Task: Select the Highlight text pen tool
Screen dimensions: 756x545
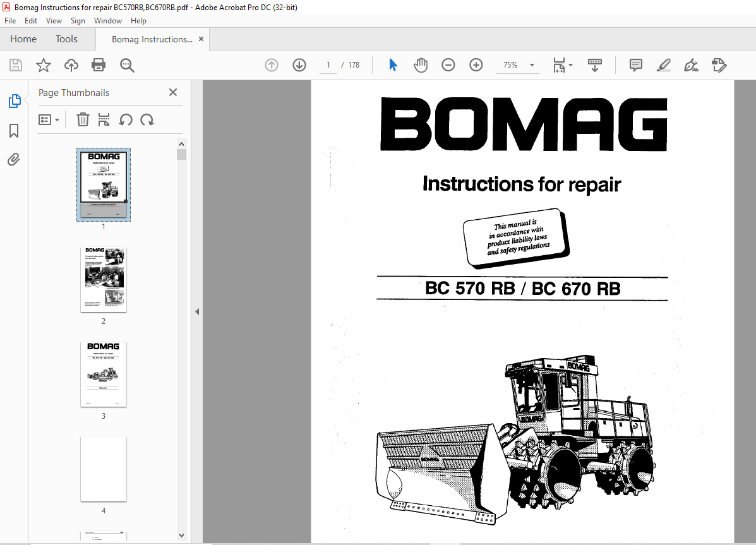Action: pyautogui.click(x=664, y=65)
